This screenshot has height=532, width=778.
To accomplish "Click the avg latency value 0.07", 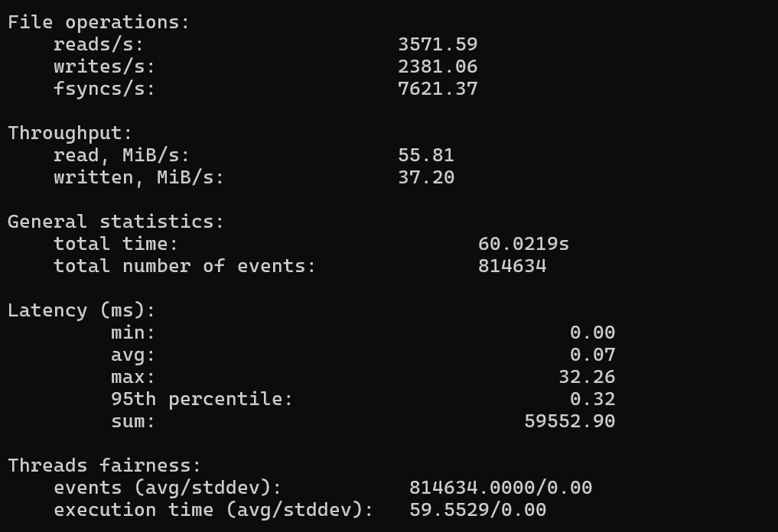I will (x=592, y=355).
